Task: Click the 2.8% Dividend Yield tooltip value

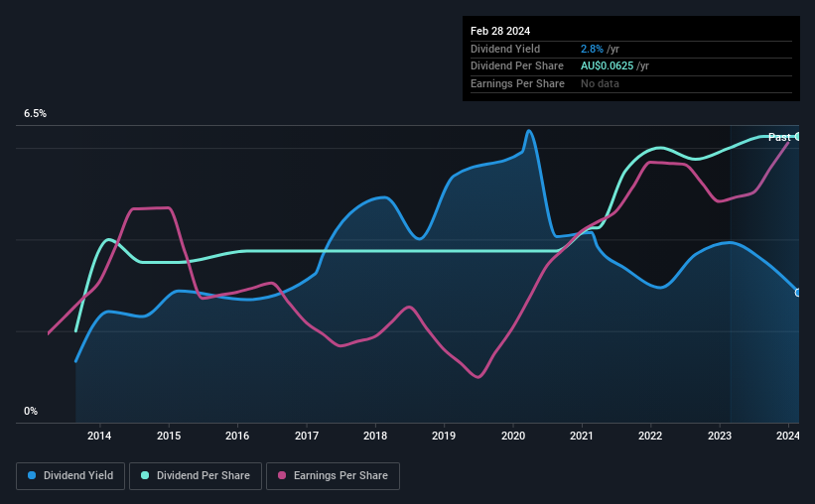Action: (x=592, y=49)
